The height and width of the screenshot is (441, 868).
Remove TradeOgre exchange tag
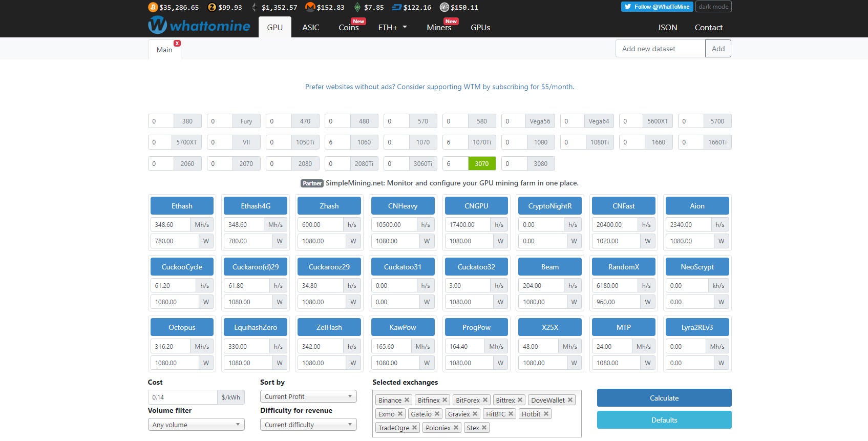click(x=414, y=428)
